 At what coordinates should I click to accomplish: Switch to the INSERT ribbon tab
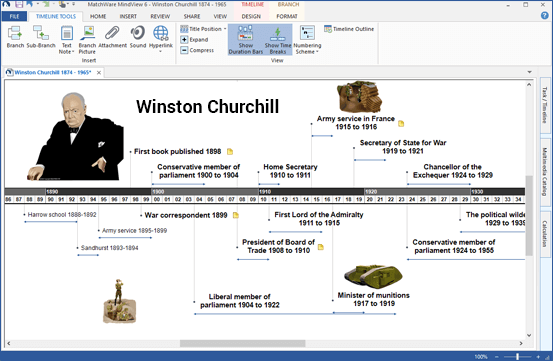pyautogui.click(x=128, y=16)
